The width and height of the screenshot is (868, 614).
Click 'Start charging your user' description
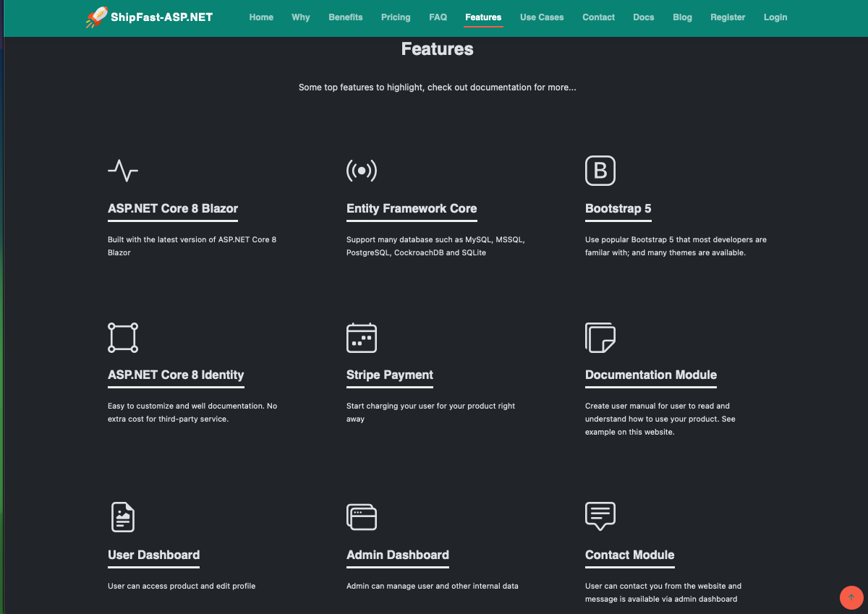coord(431,412)
